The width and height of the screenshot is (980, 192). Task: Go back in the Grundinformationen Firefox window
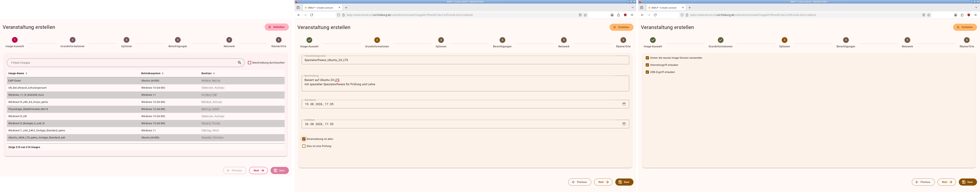[x=299, y=15]
